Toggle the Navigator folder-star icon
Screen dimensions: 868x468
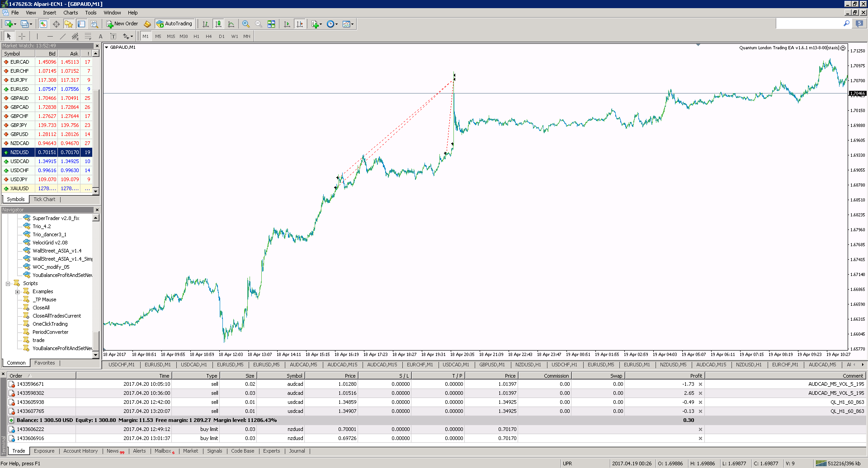click(69, 24)
